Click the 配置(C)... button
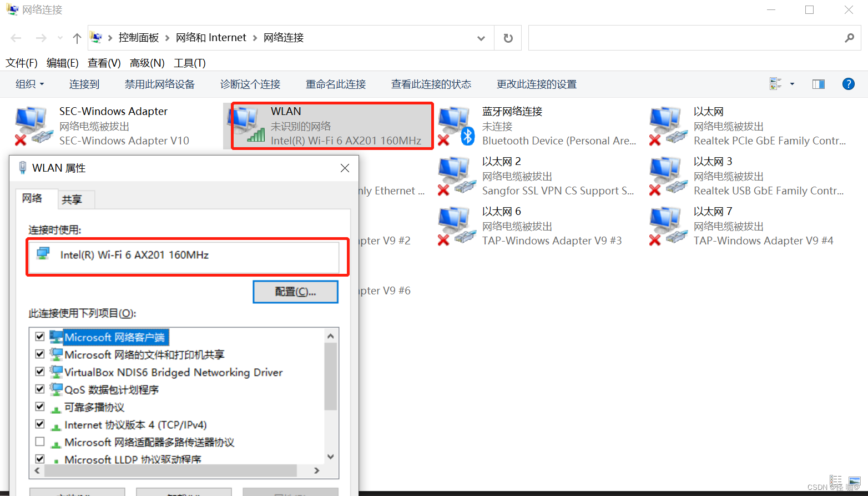 point(295,292)
